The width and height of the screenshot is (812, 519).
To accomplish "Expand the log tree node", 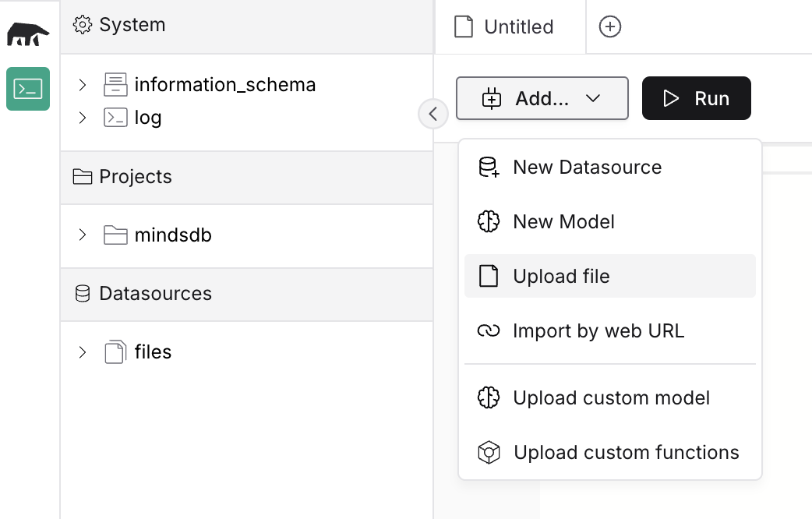I will (x=83, y=118).
